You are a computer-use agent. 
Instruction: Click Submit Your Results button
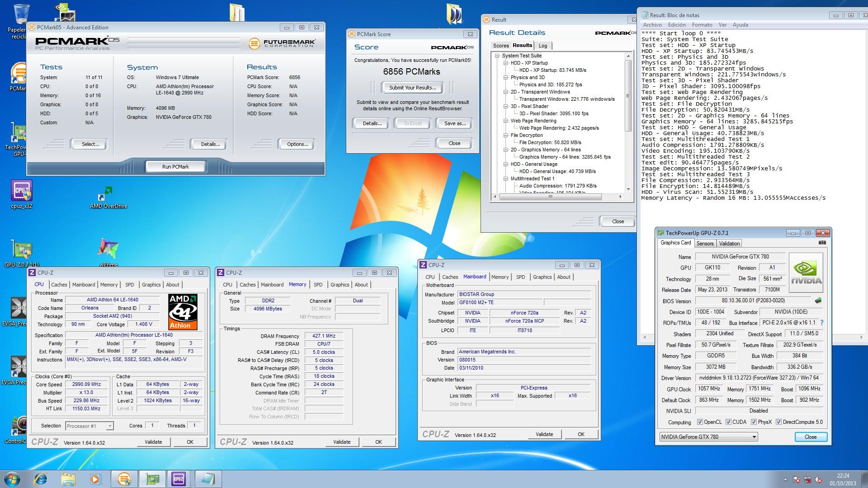tap(412, 88)
